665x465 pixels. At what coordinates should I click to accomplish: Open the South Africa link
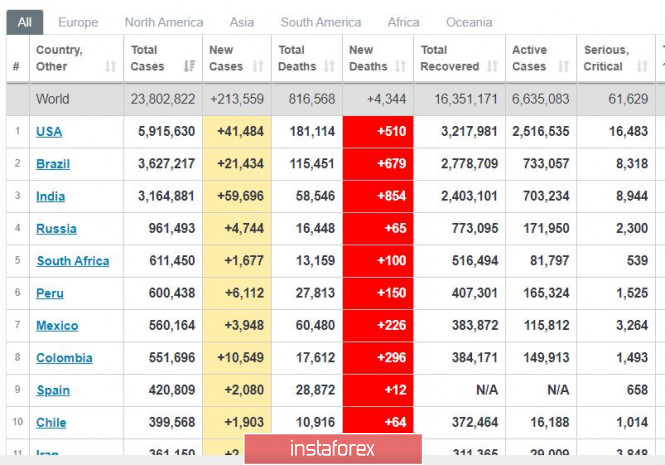(73, 261)
